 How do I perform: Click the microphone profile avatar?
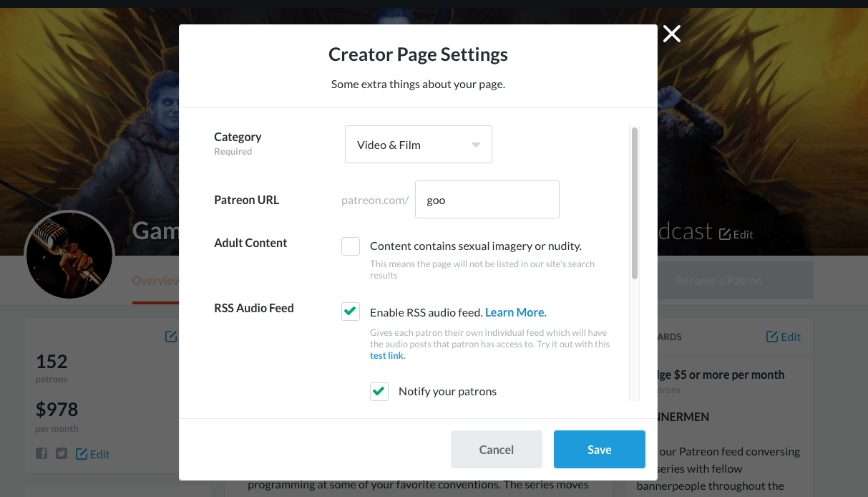click(x=69, y=255)
